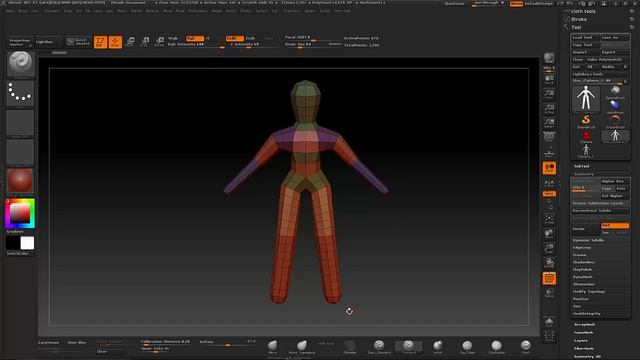Open the empty alpha slot

coord(20,123)
